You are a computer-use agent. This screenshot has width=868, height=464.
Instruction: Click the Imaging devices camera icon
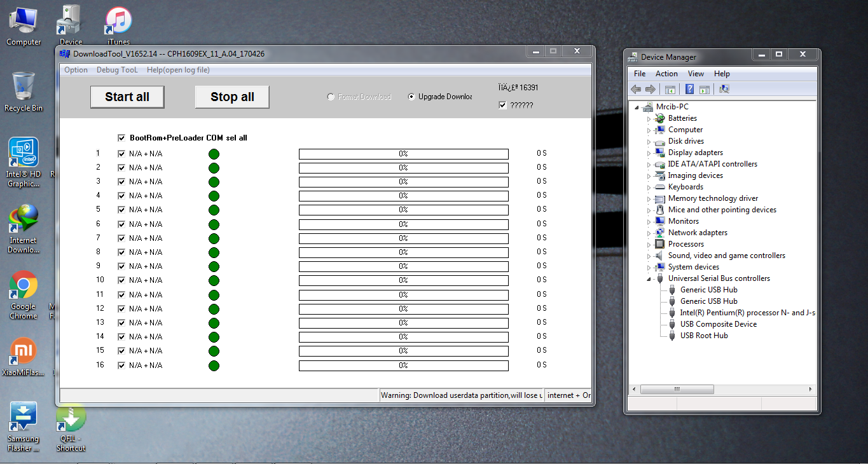660,175
